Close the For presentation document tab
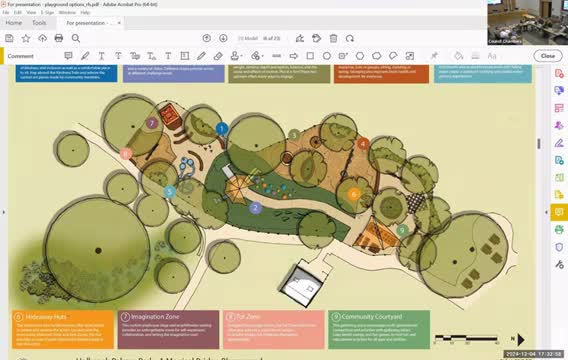Image resolution: width=568 pixels, height=360 pixels. [119, 23]
